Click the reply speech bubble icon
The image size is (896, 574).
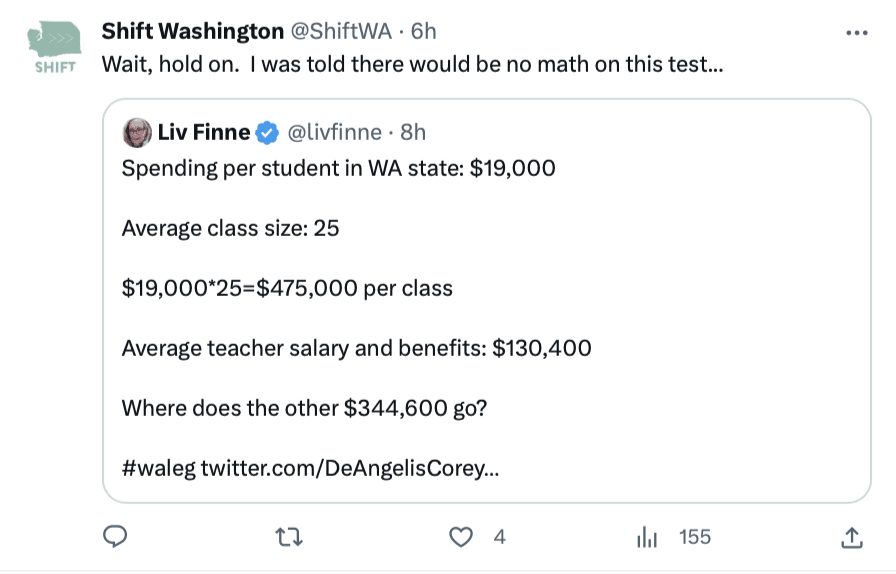116,538
